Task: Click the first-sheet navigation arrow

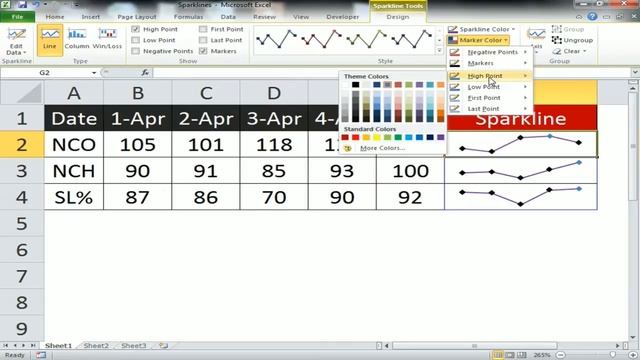Action: click(6, 345)
